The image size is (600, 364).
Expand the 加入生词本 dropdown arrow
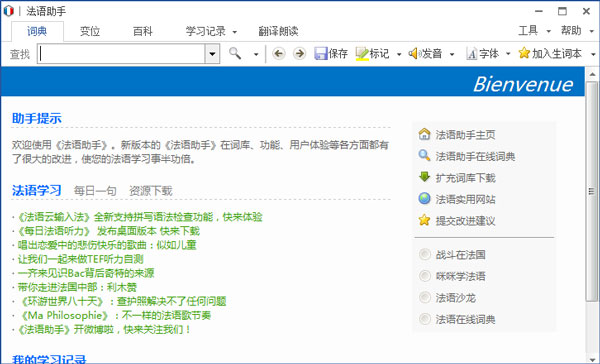592,54
